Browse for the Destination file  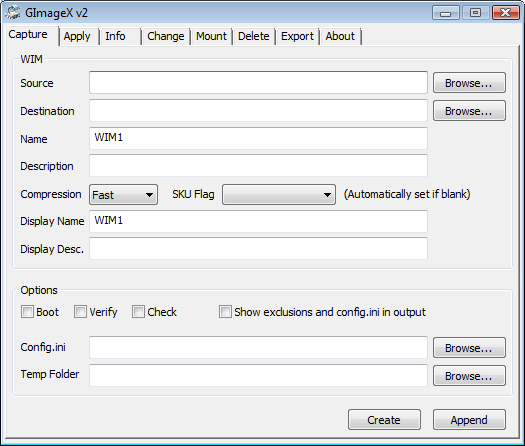coord(469,111)
